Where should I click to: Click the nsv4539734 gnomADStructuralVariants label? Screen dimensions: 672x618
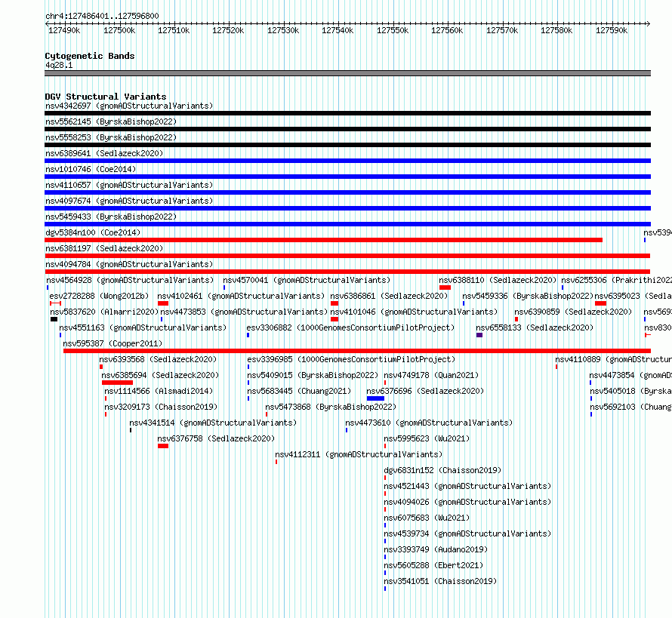tap(467, 533)
